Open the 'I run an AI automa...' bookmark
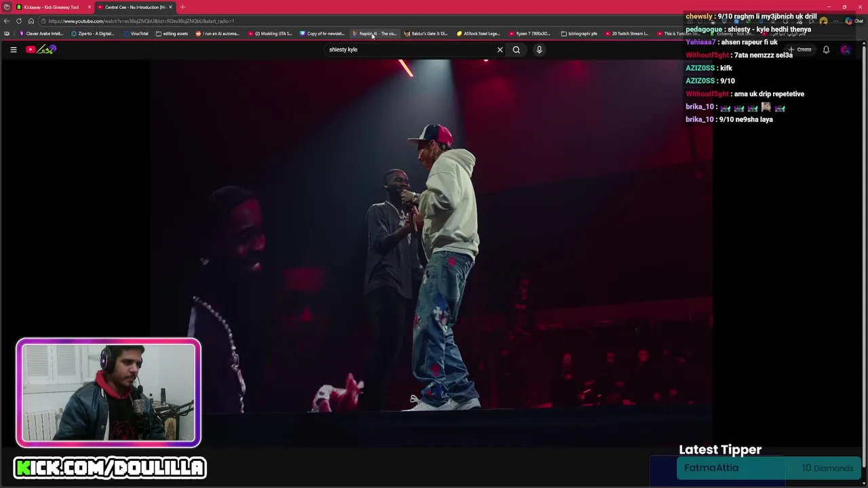The width and height of the screenshot is (868, 488). 218,33
